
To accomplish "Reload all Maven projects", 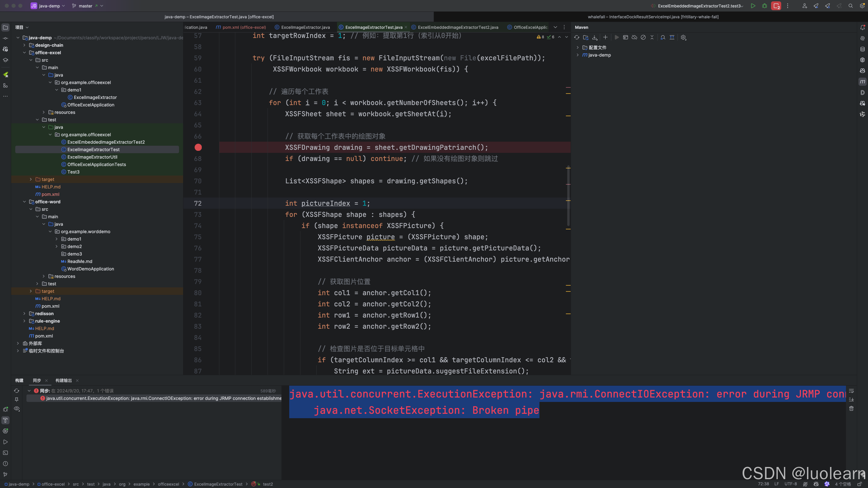I will 577,37.
